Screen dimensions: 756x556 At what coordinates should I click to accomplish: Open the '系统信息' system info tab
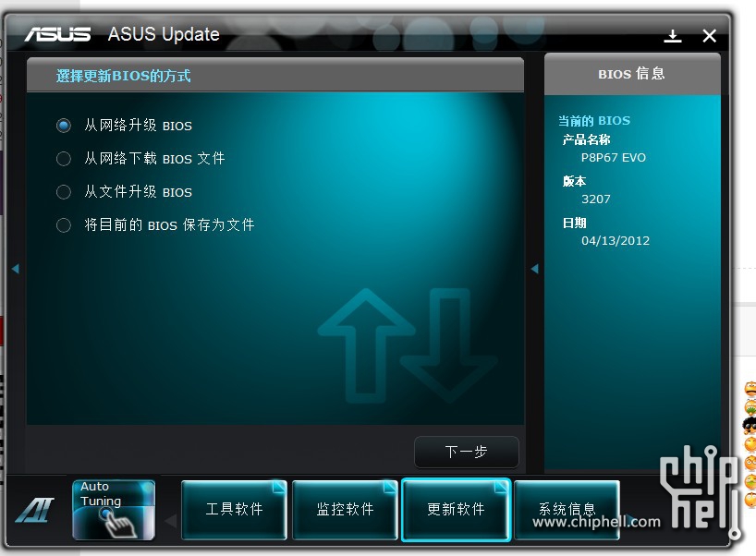tap(567, 509)
